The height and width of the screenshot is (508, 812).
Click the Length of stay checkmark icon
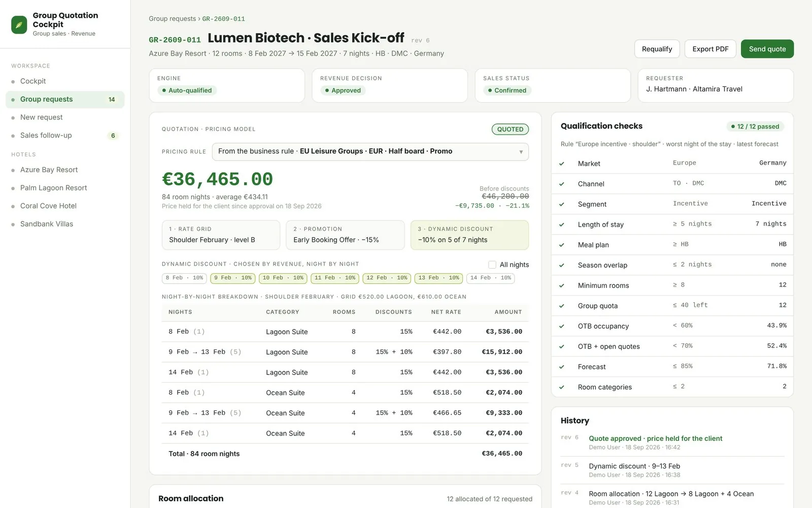click(562, 225)
